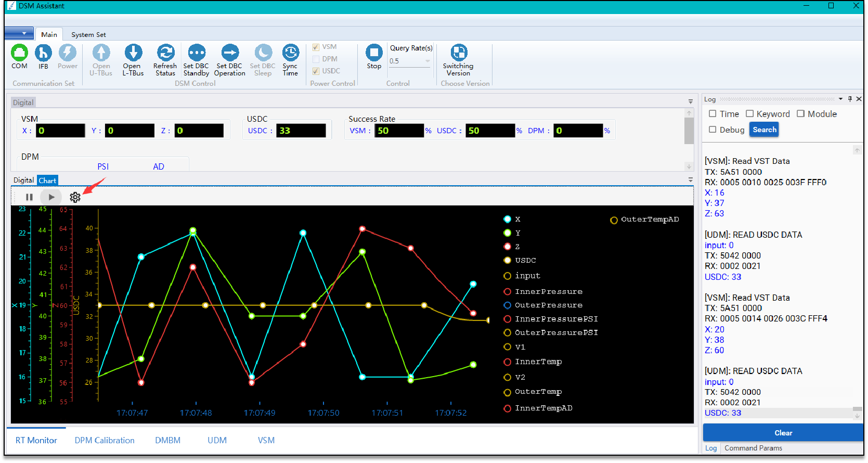Click the Refresh Status icon
The width and height of the screenshot is (868, 463).
tap(165, 53)
